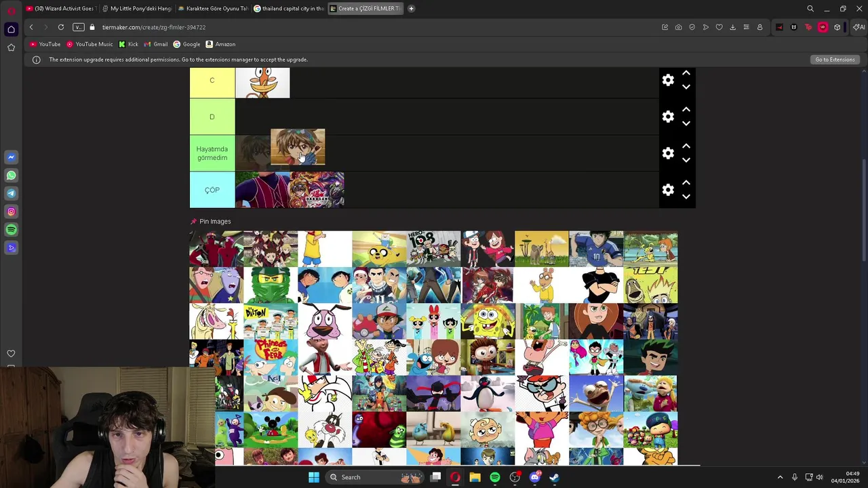This screenshot has width=868, height=488.
Task: Click the Hayatımda görmedim tier label
Action: pyautogui.click(x=212, y=153)
